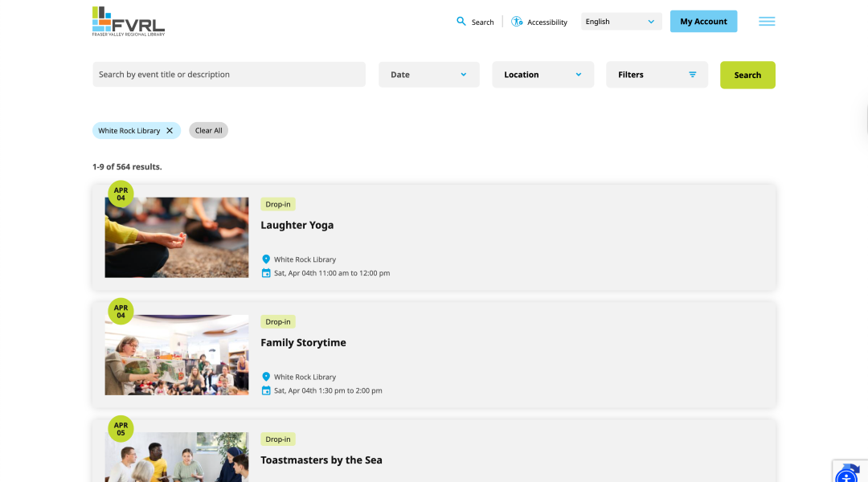Expand the Date dropdown
This screenshot has height=482, width=868.
click(429, 75)
